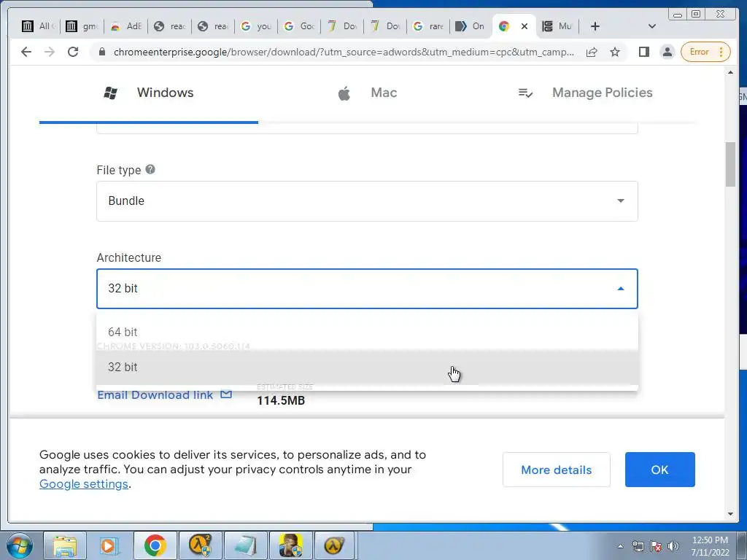Open a new tab with plus button
Screen dimensions: 747x560
[595, 26]
